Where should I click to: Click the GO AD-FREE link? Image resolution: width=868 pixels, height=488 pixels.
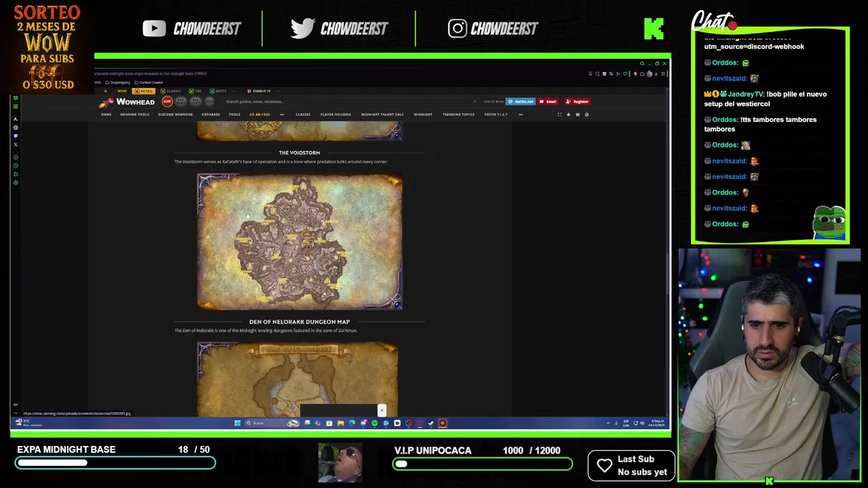(x=260, y=115)
